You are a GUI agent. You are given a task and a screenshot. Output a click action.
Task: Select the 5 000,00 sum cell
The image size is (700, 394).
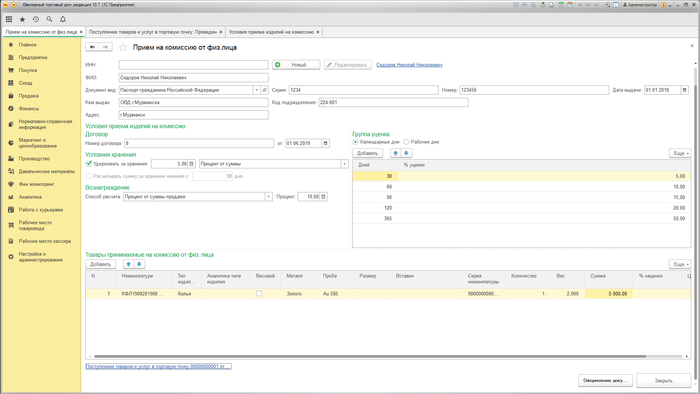point(608,294)
